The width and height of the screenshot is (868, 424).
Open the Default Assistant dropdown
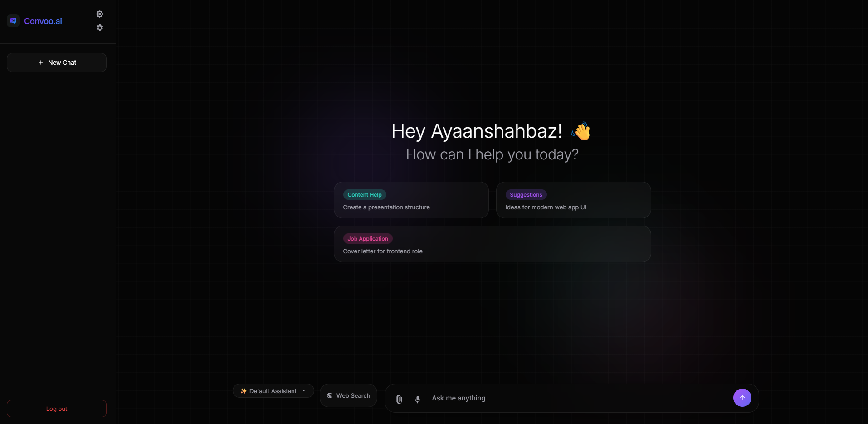click(273, 391)
